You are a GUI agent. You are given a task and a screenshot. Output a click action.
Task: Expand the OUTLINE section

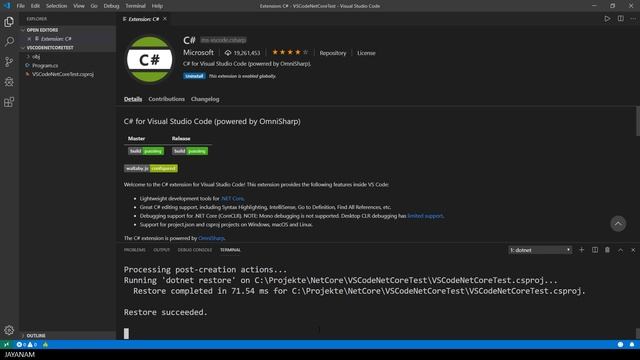coord(36,336)
